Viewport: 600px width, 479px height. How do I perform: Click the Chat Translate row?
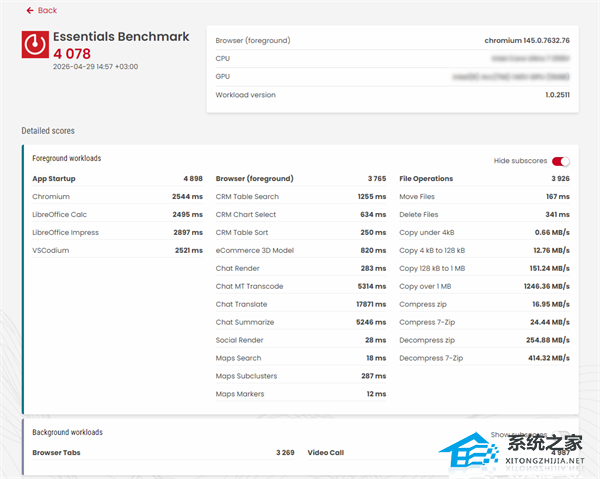[x=301, y=305]
